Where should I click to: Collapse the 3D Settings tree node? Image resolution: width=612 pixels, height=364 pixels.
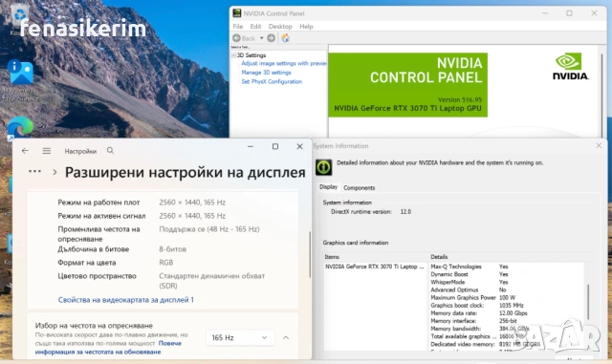pyautogui.click(x=233, y=55)
